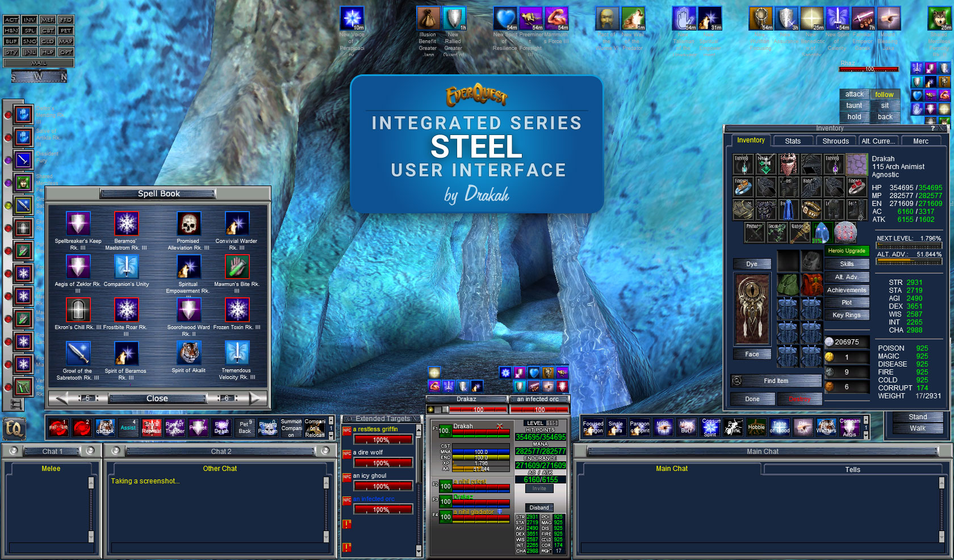
Task: Activate Playing Possum hotbar button
Action: pyautogui.click(x=268, y=427)
